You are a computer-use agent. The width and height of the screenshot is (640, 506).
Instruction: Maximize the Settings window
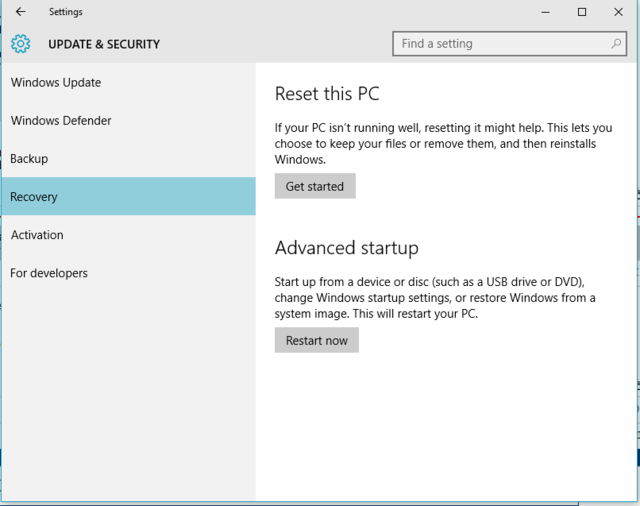pos(582,12)
